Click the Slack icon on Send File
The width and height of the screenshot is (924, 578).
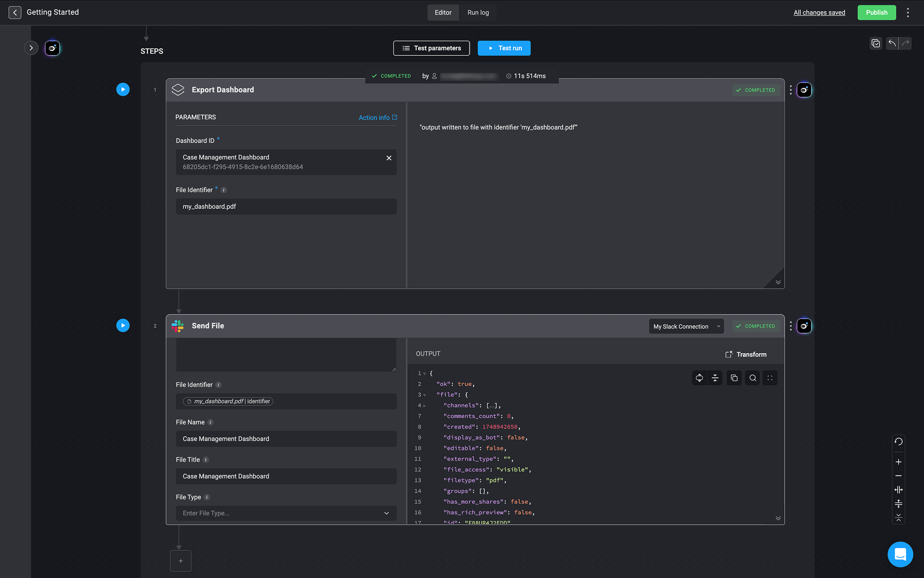(178, 326)
